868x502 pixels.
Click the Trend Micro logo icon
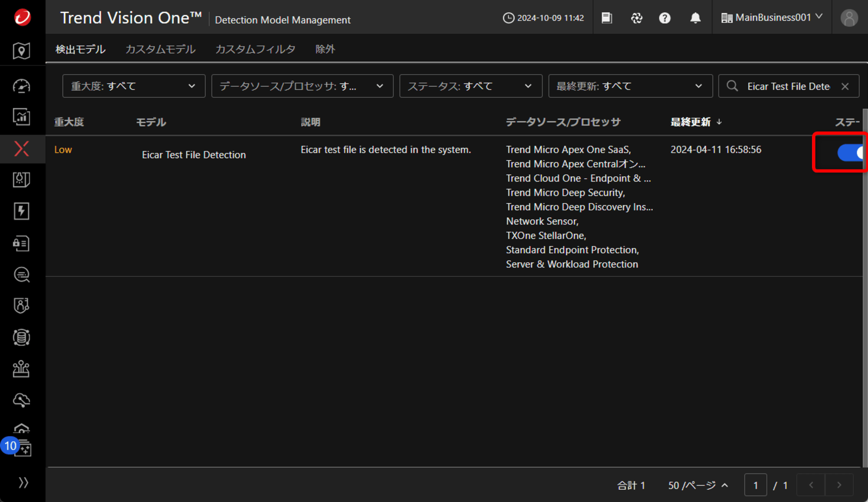[22, 17]
